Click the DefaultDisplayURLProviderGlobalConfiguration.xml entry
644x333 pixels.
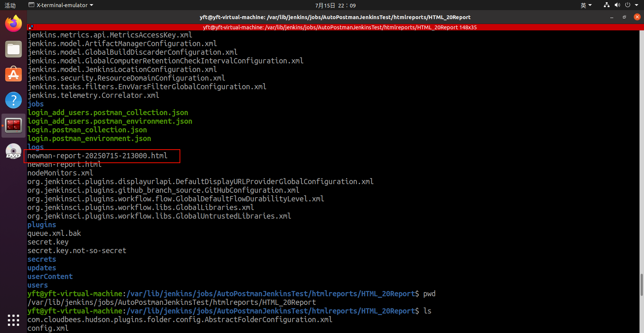coord(201,181)
